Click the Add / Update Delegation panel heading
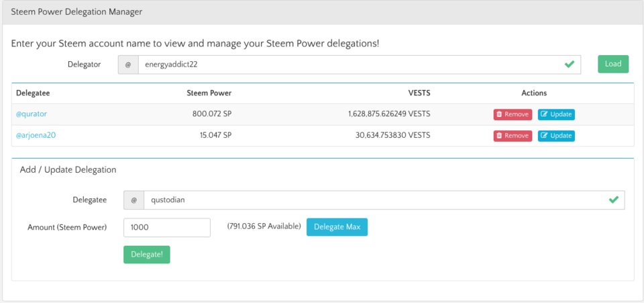Image resolution: width=644 pixels, height=303 pixels. [68, 169]
